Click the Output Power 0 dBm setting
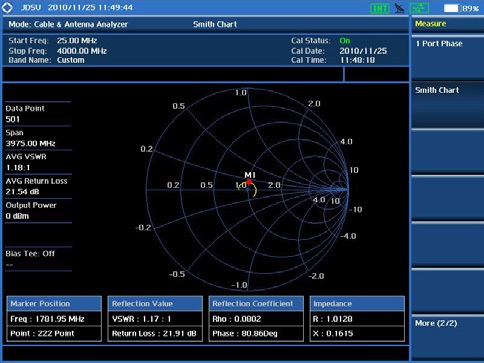The width and height of the screenshot is (484, 363). pyautogui.click(x=38, y=210)
